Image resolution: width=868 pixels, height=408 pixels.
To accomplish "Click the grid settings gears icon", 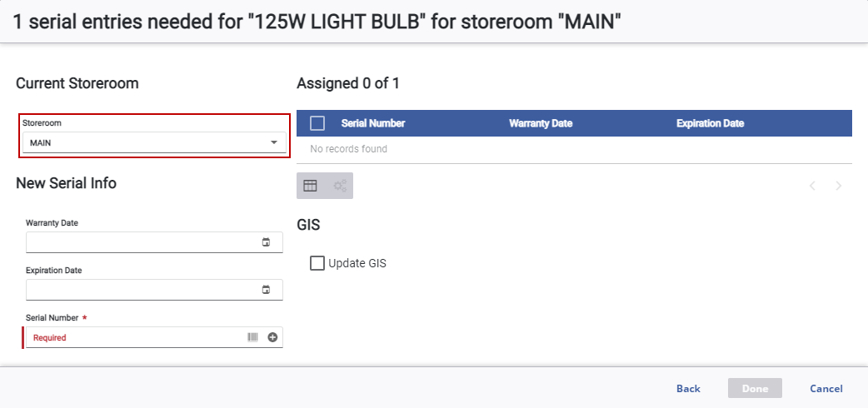I will click(x=340, y=186).
